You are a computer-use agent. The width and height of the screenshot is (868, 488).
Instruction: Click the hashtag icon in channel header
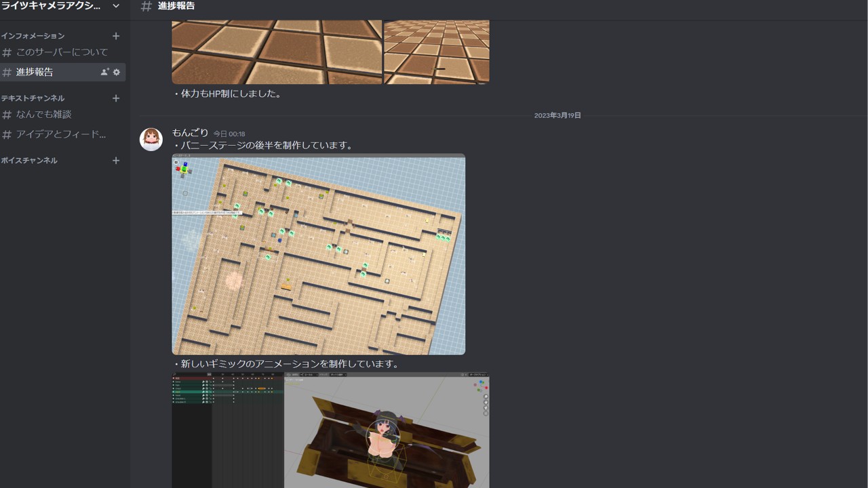pos(146,6)
